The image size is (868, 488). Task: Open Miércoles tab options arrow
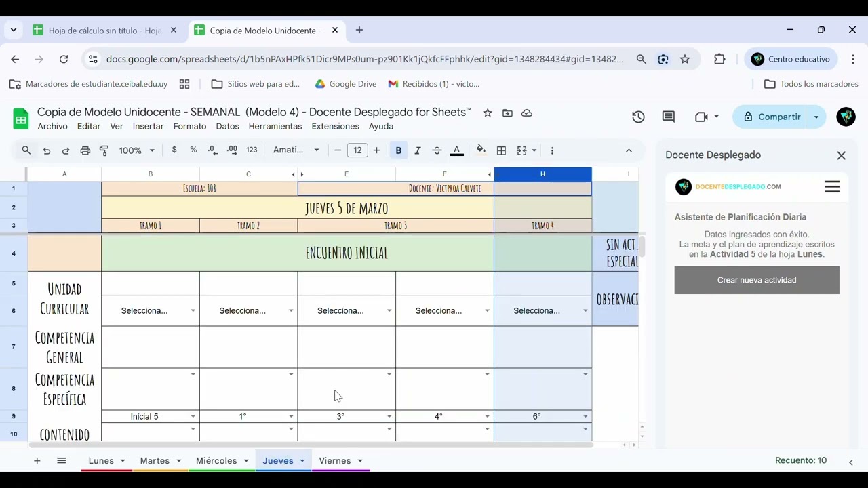coord(246,461)
